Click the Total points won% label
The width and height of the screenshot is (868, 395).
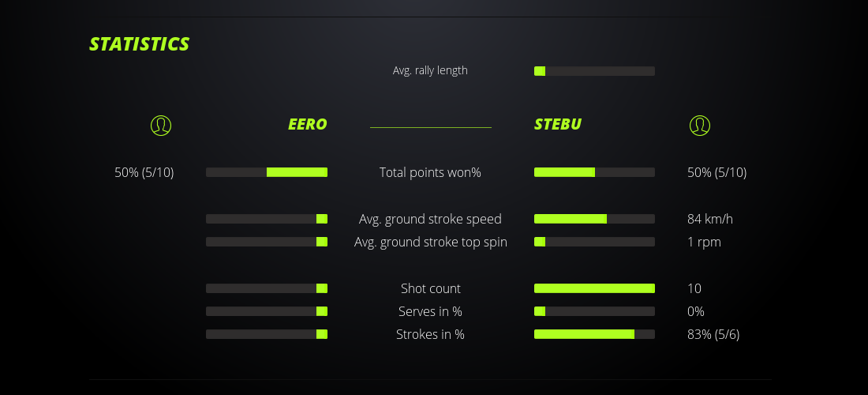coord(430,172)
